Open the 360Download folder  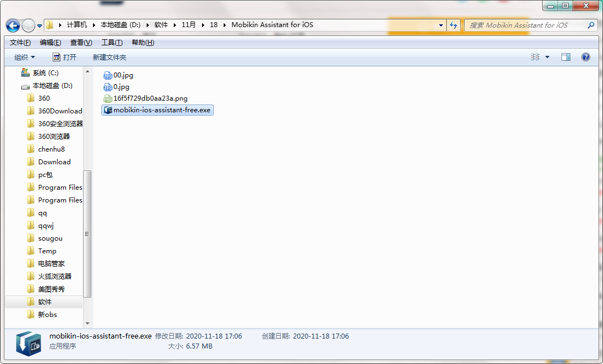click(x=55, y=111)
